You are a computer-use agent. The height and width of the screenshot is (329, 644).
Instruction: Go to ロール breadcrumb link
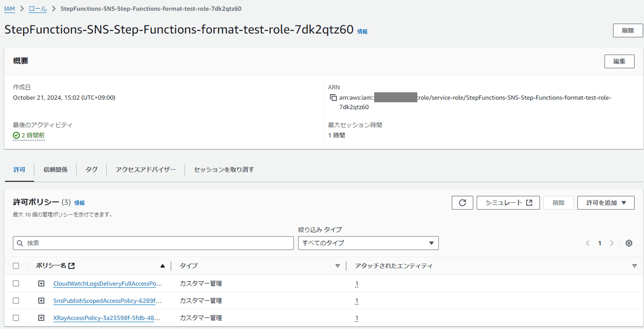38,9
